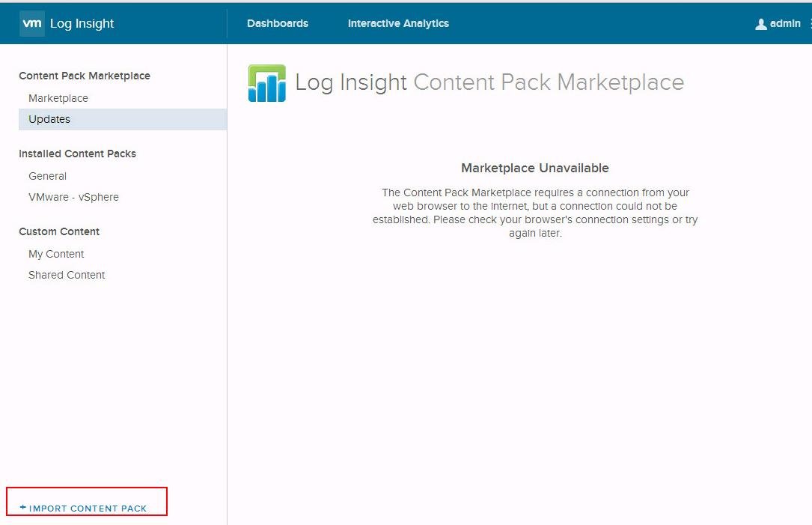The height and width of the screenshot is (525, 812).
Task: Click the admin user silhouette icon
Action: [x=761, y=24]
